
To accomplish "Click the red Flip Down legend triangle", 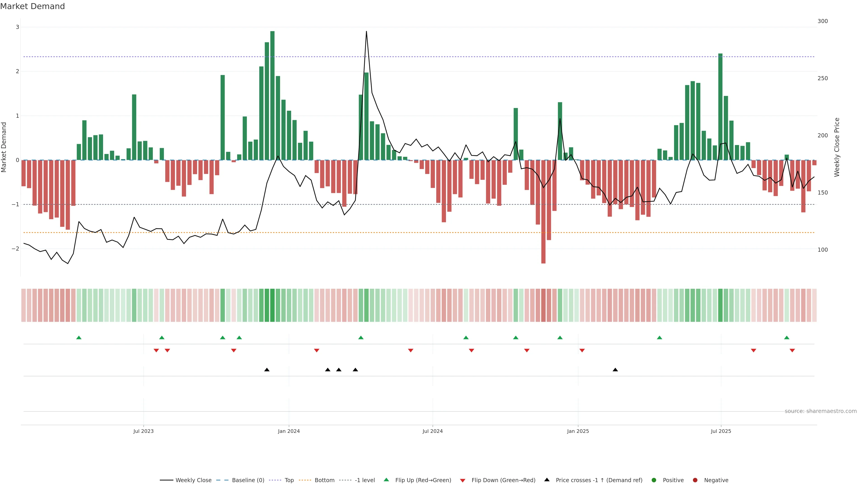I will click(x=462, y=480).
